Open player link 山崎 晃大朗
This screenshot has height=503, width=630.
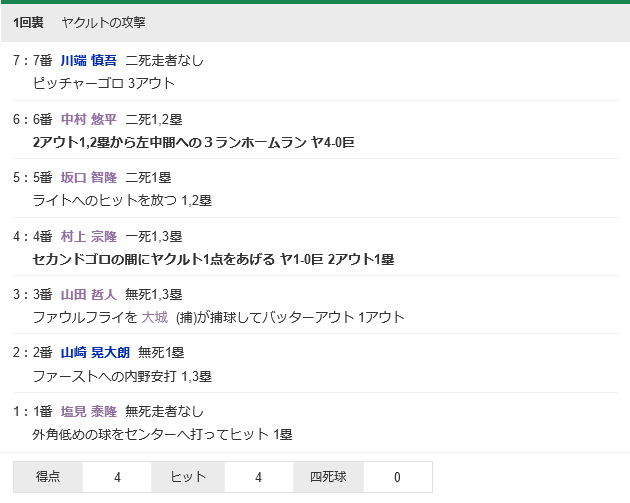[x=95, y=353]
